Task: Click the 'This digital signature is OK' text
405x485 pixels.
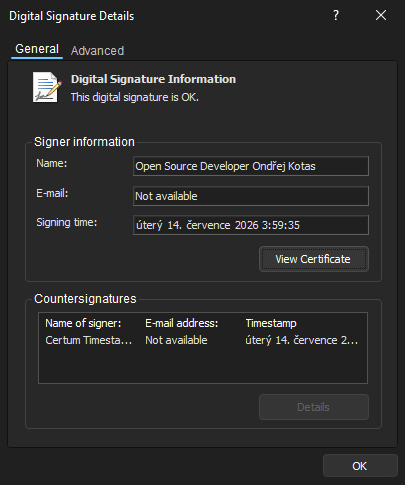Action: pyautogui.click(x=135, y=97)
